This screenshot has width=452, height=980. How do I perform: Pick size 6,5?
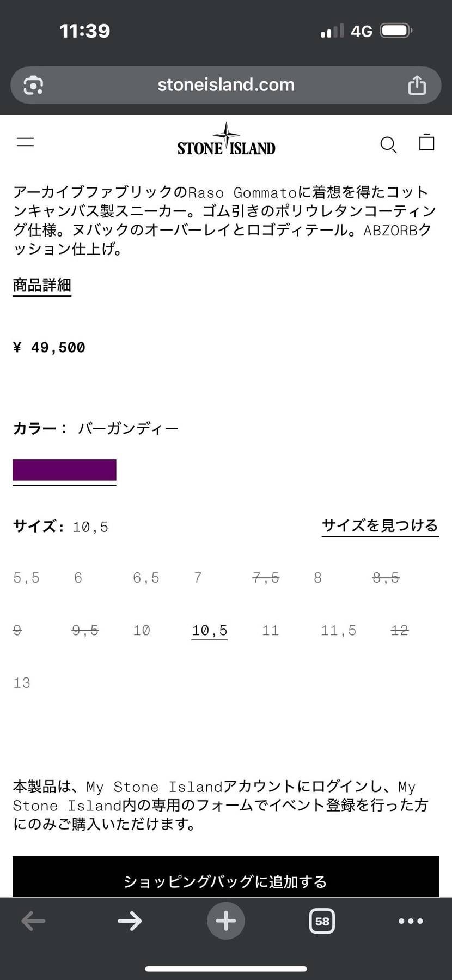(146, 578)
